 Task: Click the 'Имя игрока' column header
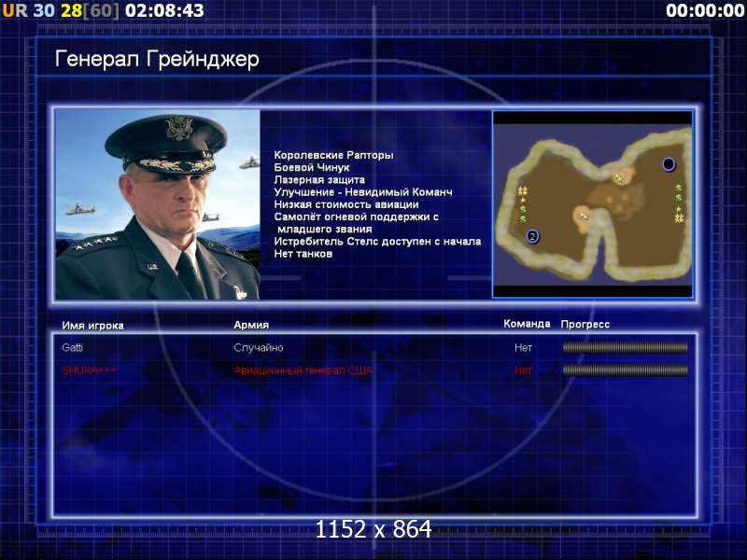[x=92, y=326]
